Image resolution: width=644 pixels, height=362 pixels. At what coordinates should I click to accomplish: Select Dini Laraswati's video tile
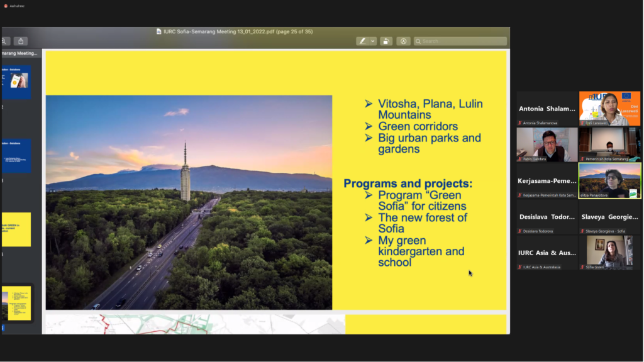[x=609, y=109]
